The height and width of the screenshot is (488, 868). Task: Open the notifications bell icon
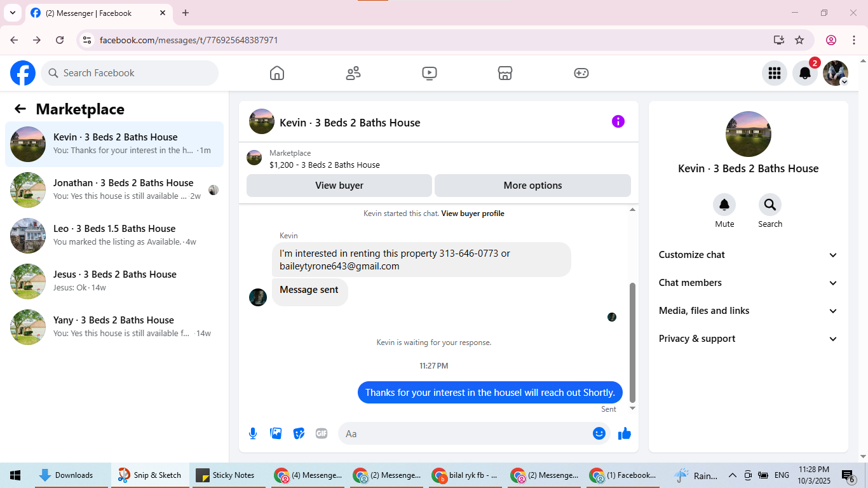click(804, 73)
